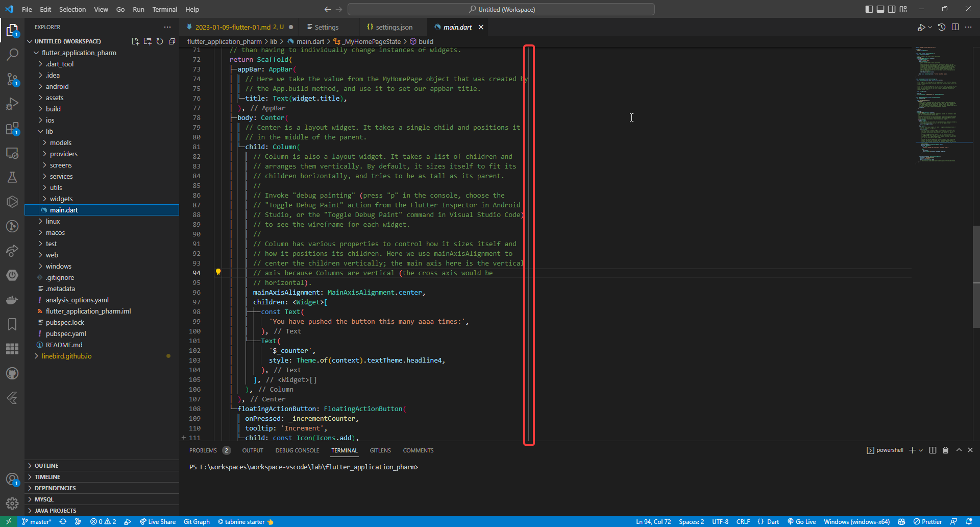Expand the android folder
The image size is (980, 527).
57,86
